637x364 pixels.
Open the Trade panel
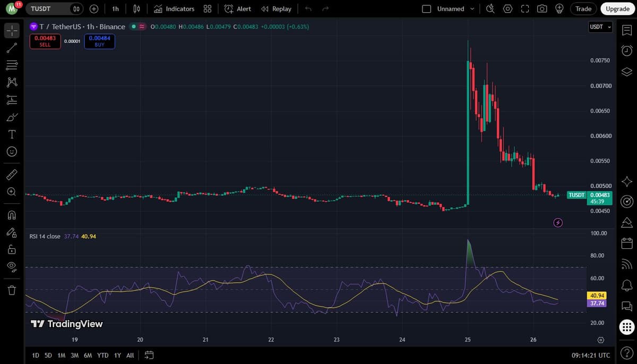583,9
